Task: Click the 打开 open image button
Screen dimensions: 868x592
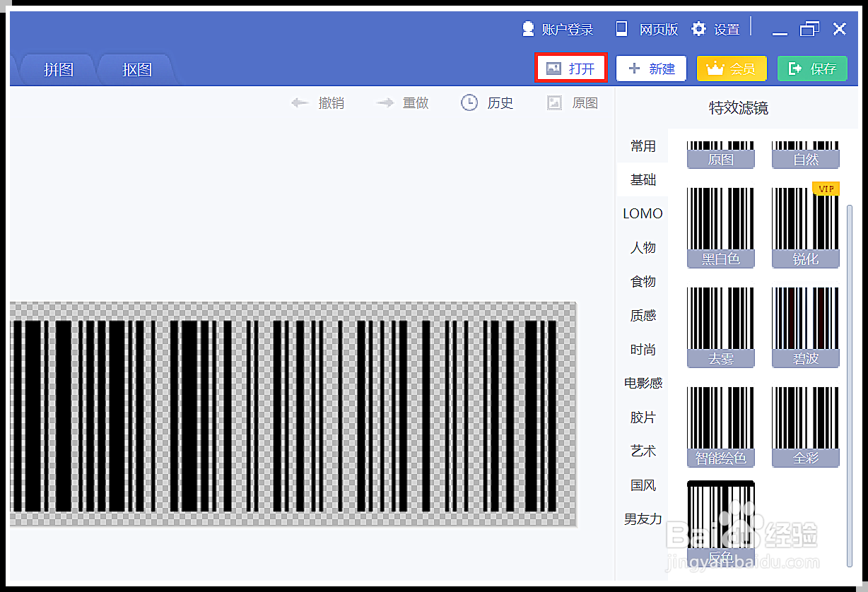Action: tap(571, 69)
